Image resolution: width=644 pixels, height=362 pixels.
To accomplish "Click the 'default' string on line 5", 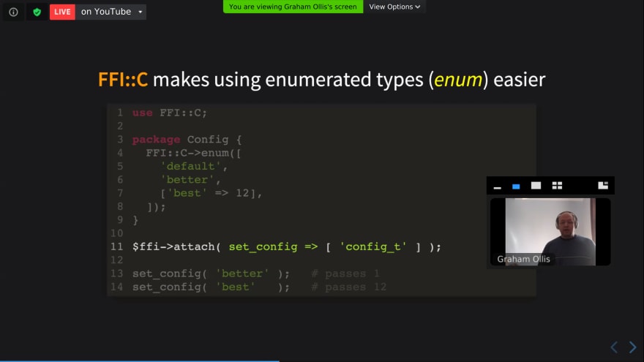I will [x=190, y=166].
